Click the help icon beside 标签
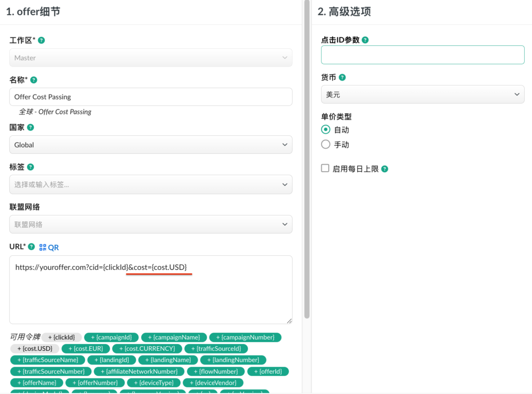 [x=31, y=167]
